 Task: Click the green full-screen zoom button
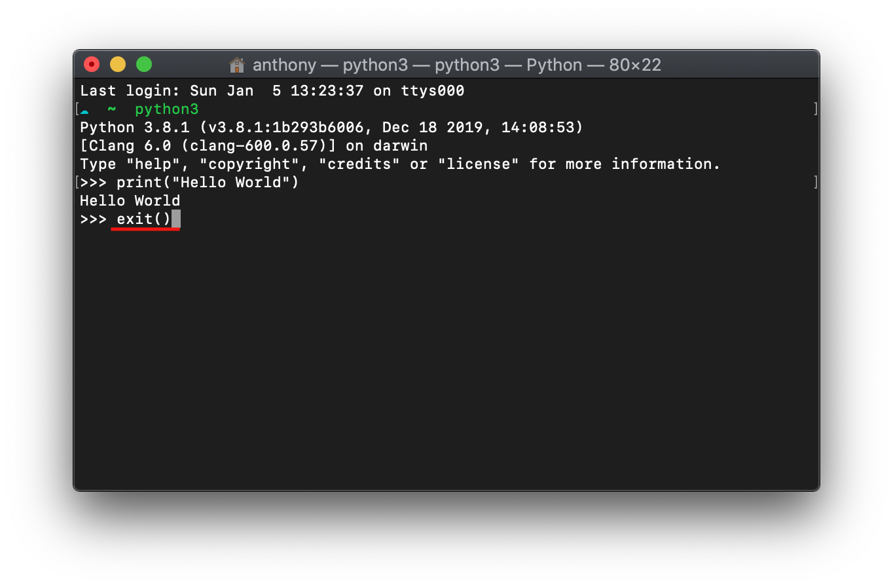coord(144,64)
